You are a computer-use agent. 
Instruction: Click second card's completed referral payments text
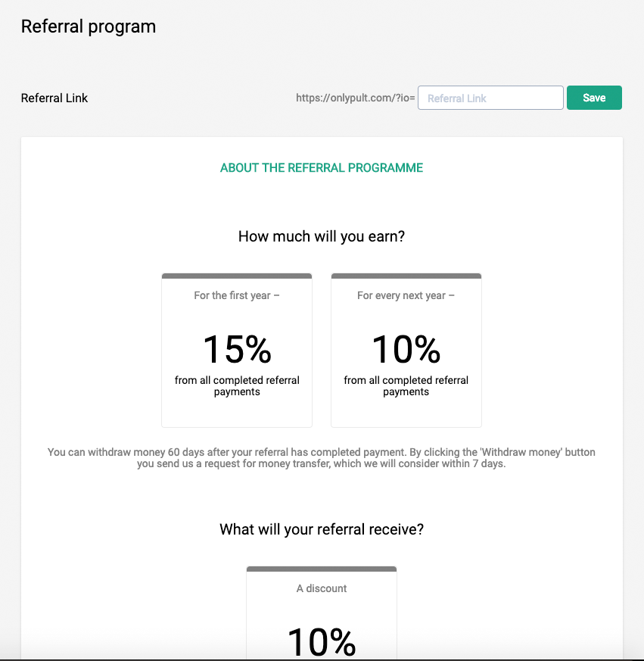click(406, 385)
